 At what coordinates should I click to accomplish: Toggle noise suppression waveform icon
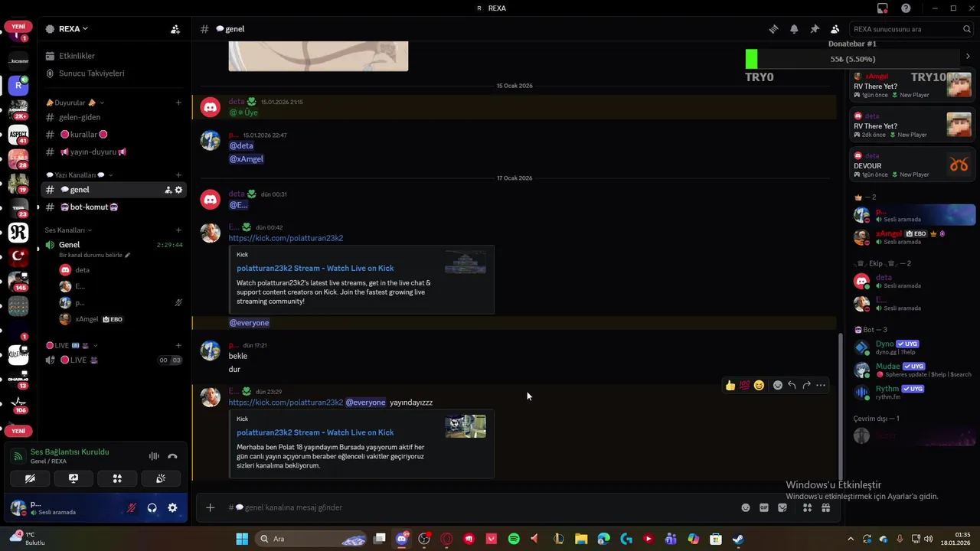(154, 456)
